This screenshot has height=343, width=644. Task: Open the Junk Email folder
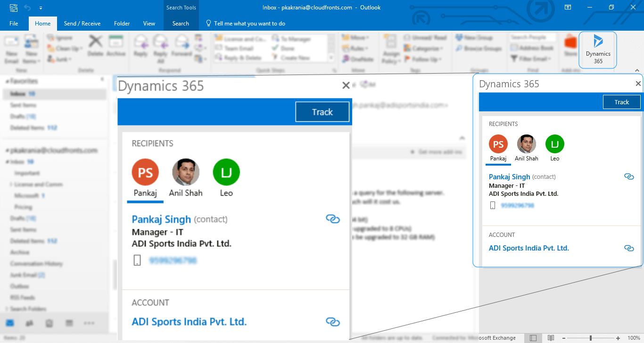28,275
